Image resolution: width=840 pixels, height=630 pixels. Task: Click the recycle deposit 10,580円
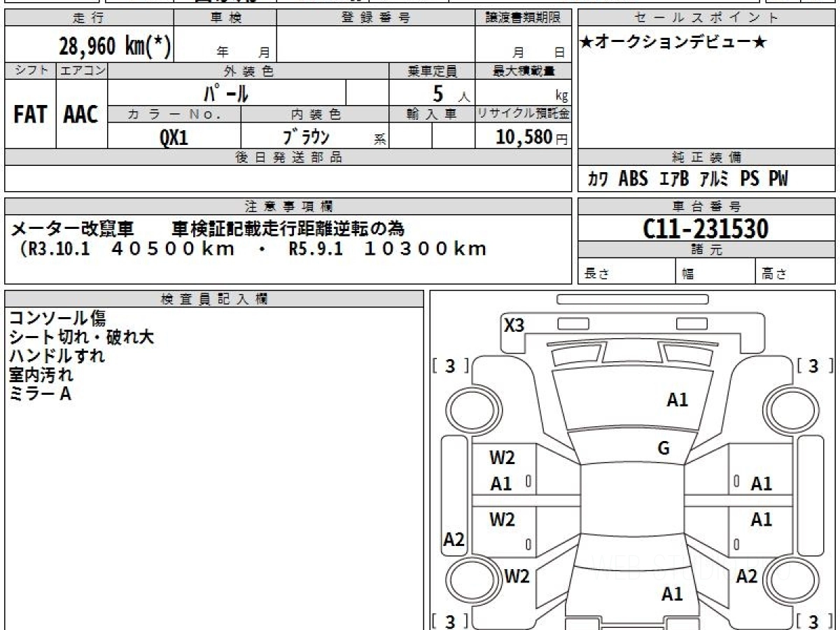point(532,136)
